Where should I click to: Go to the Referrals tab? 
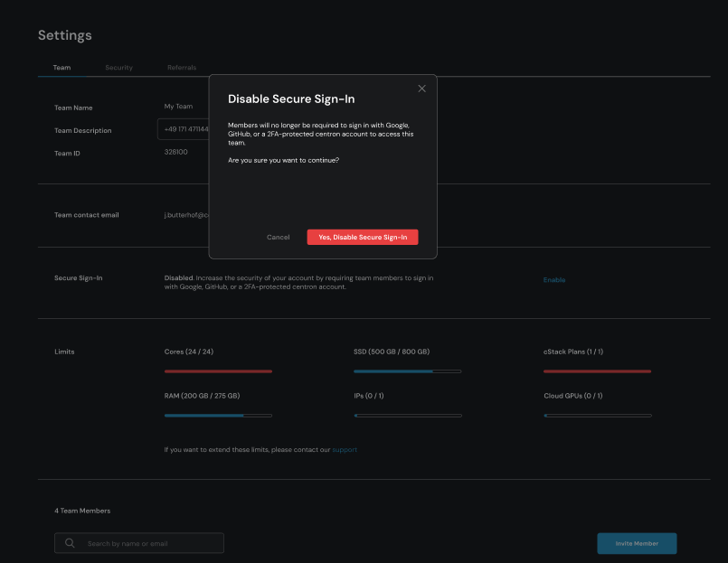tap(182, 68)
